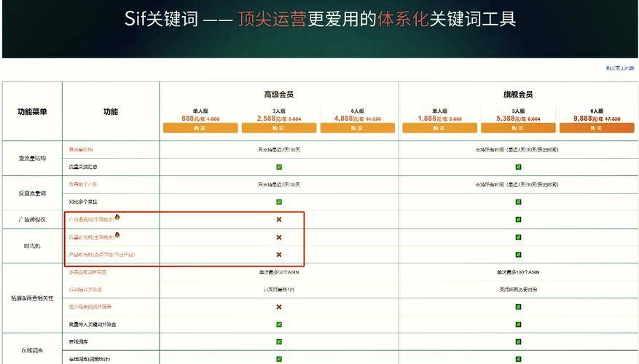Click the 批量导入关键词并筛查 feature text

[93, 325]
